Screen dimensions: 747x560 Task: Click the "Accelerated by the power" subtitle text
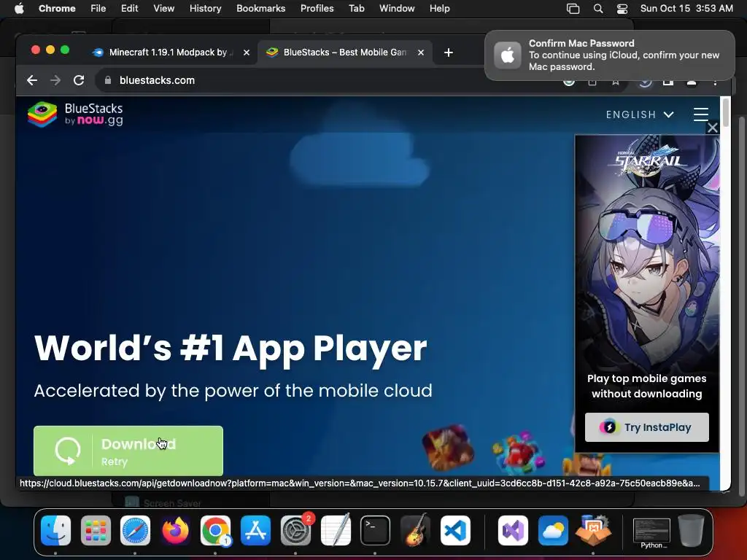pos(233,391)
